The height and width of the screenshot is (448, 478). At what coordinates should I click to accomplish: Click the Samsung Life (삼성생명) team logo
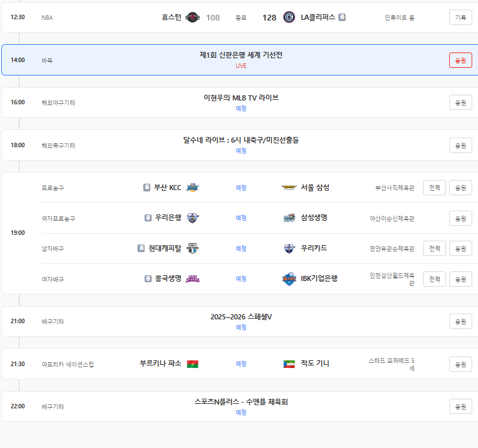[x=289, y=218]
